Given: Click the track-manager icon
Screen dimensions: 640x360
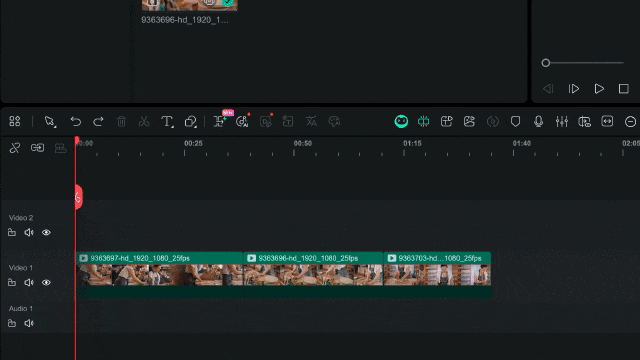Looking at the screenshot, I should 584,121.
